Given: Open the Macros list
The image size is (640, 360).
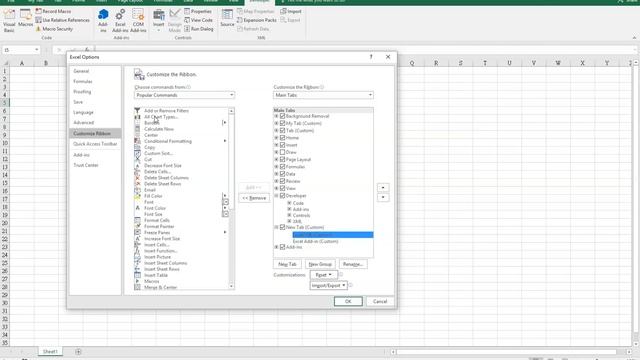Looking at the screenshot, I should pos(25,19).
